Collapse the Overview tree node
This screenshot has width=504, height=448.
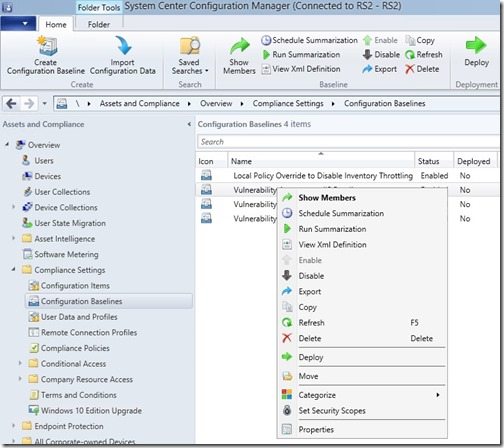point(7,145)
